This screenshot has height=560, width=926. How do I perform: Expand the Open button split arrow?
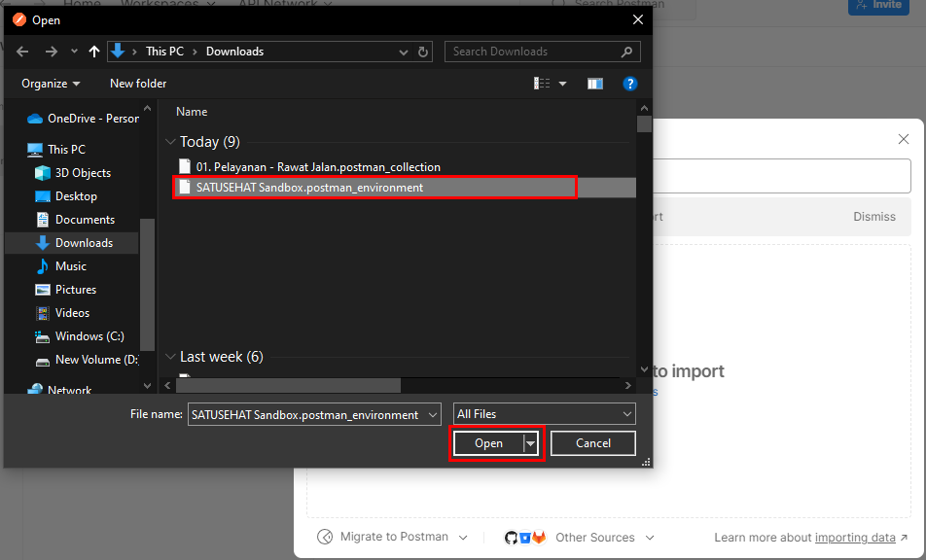[x=531, y=443]
